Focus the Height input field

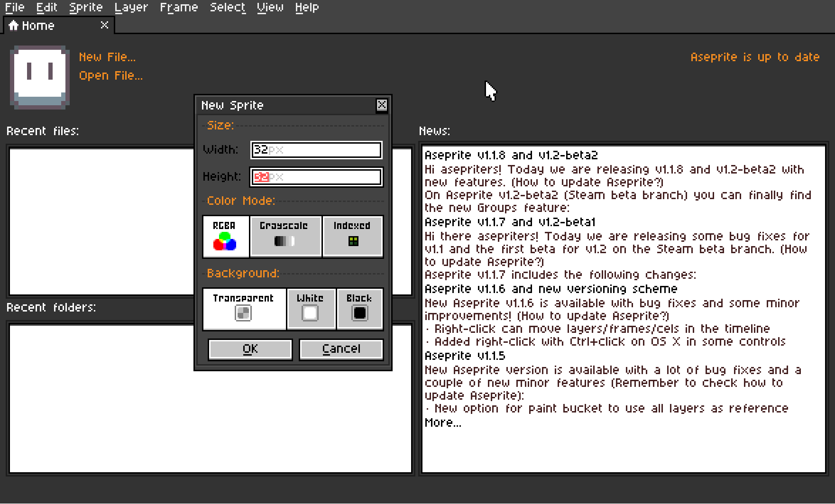(316, 177)
